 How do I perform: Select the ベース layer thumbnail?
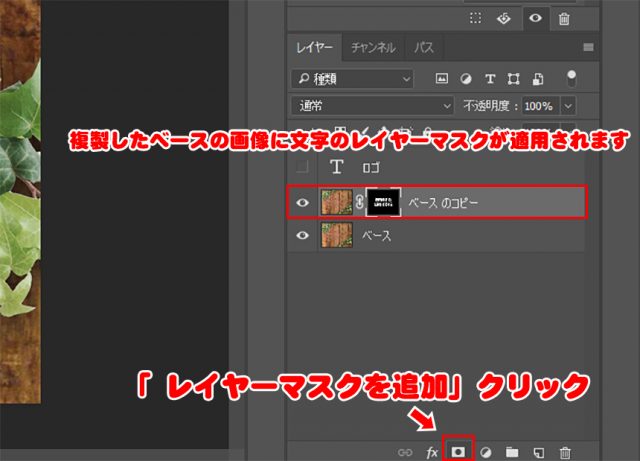[x=337, y=235]
